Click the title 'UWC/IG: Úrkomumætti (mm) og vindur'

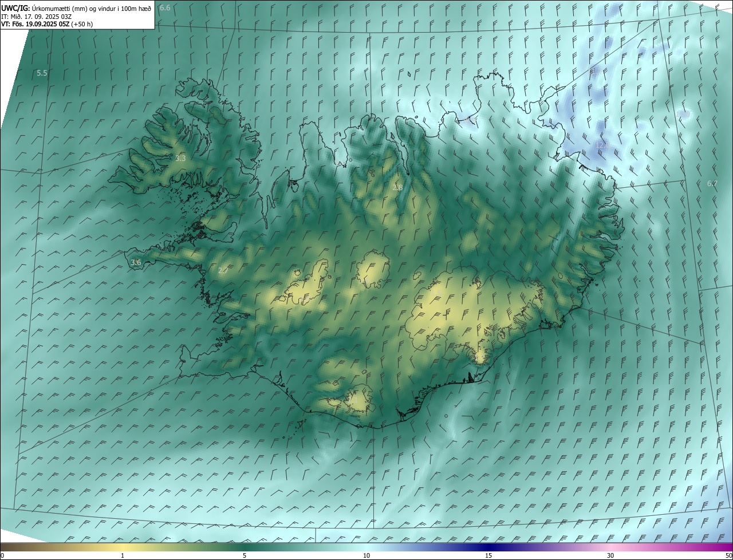click(76, 8)
